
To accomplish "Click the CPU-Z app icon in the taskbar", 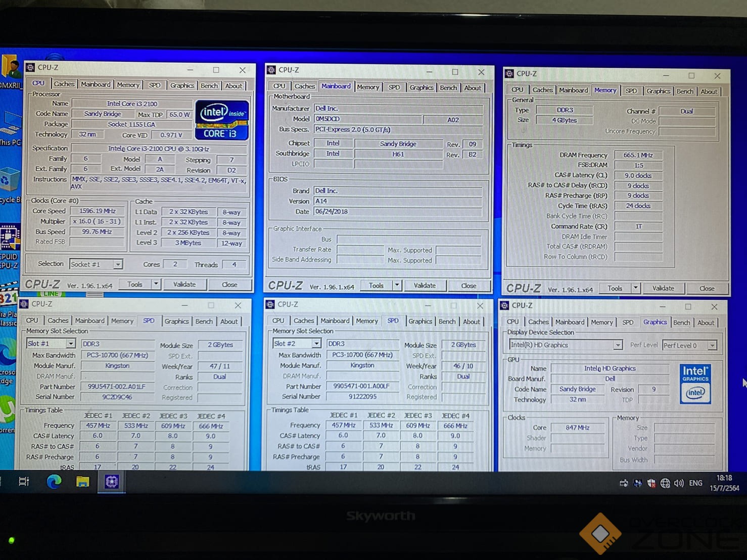I will (111, 482).
